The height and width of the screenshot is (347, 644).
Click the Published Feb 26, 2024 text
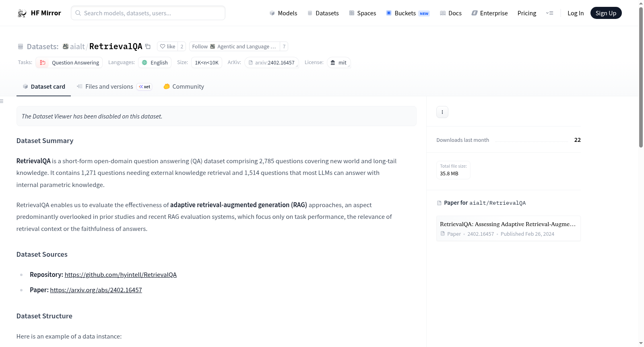(x=527, y=234)
